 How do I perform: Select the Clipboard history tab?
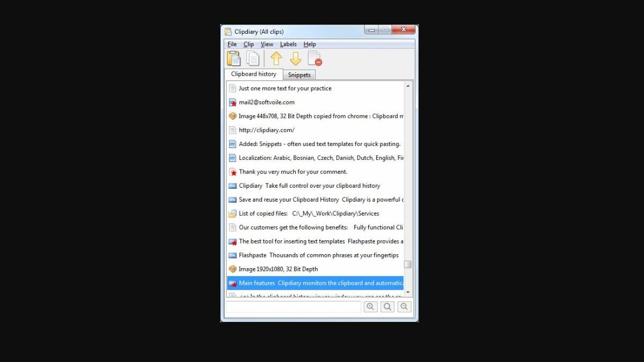pyautogui.click(x=253, y=73)
